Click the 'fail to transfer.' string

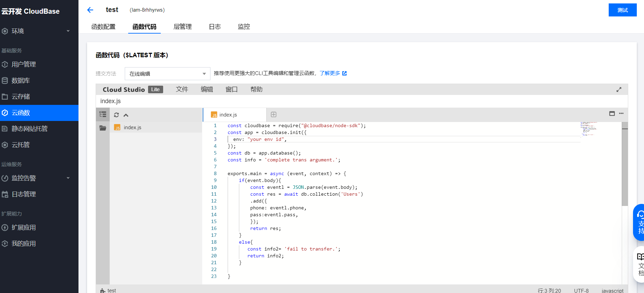311,249
